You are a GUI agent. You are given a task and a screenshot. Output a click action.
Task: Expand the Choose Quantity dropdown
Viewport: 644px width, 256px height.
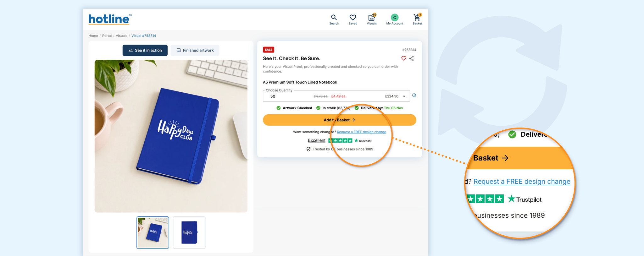click(x=336, y=96)
